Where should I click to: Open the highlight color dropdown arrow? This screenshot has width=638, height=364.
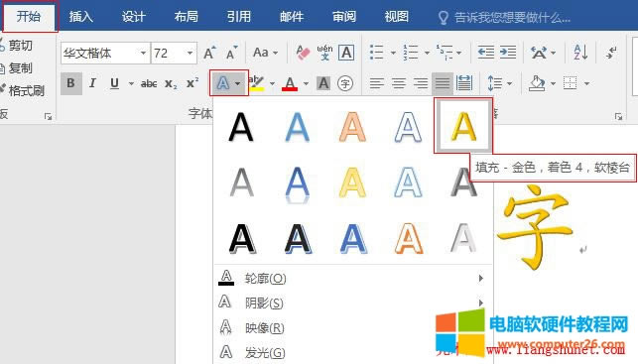point(272,83)
